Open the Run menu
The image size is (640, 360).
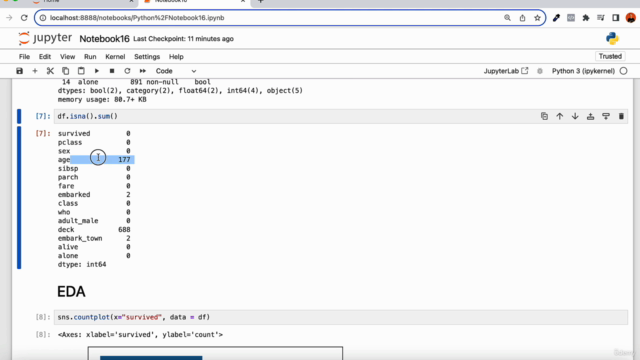point(90,57)
